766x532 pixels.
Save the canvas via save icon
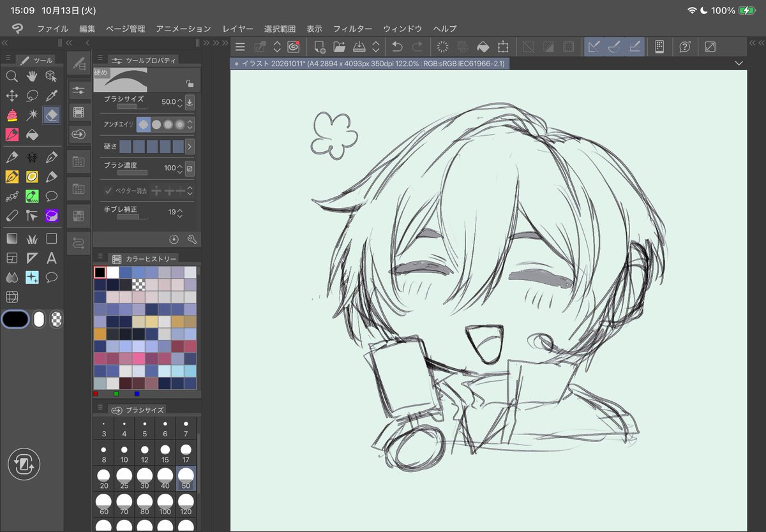(x=359, y=47)
